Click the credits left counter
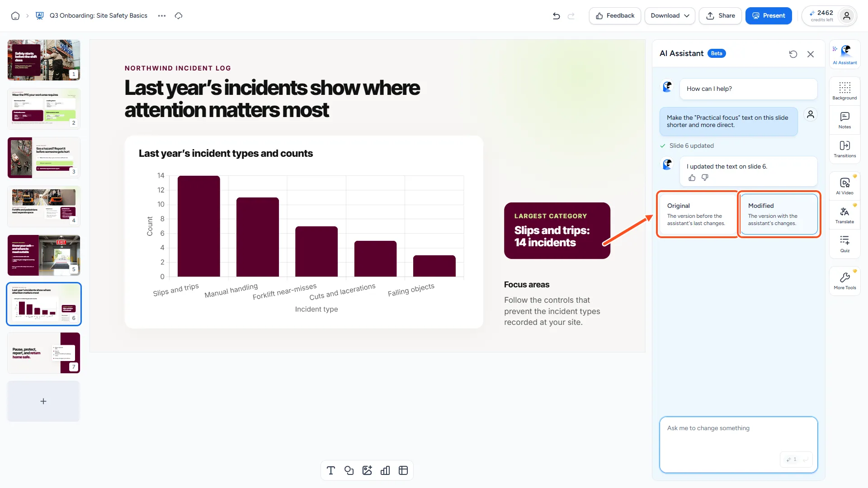Viewport: 868px width, 488px height. (x=822, y=16)
